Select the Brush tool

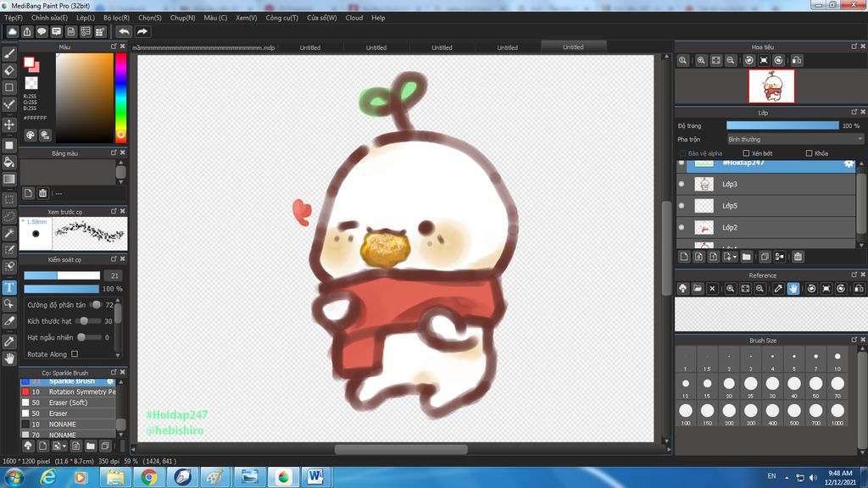[8, 53]
